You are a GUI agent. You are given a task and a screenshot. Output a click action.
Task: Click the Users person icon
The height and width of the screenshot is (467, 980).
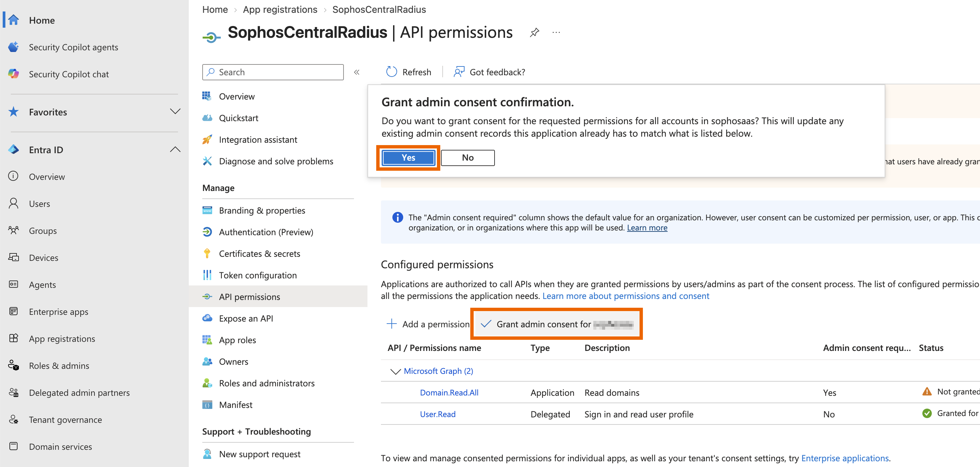coord(14,203)
